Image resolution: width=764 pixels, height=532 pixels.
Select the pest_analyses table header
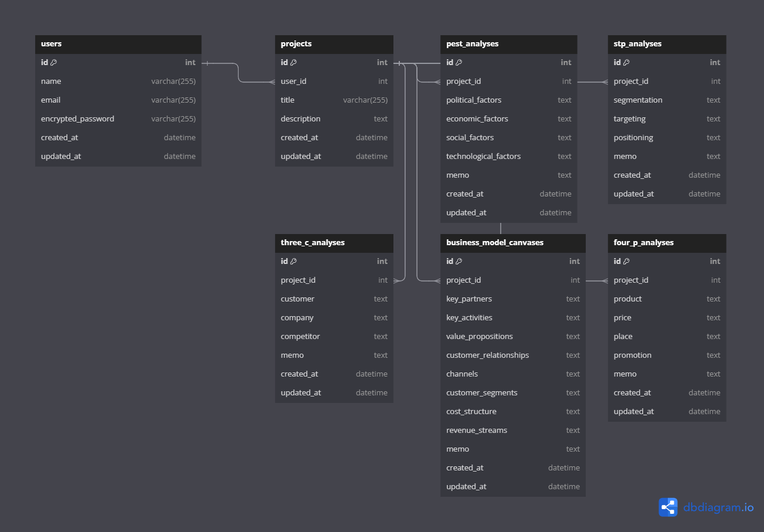coord(509,44)
